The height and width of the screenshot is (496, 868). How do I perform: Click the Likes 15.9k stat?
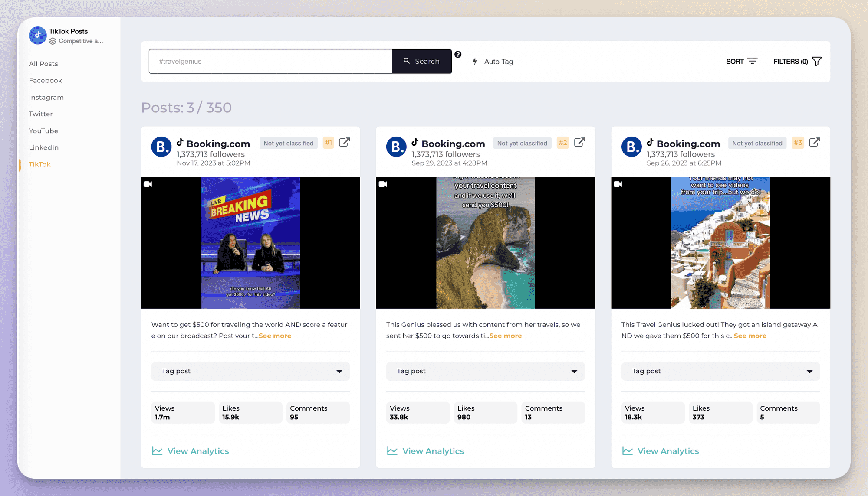pyautogui.click(x=250, y=412)
